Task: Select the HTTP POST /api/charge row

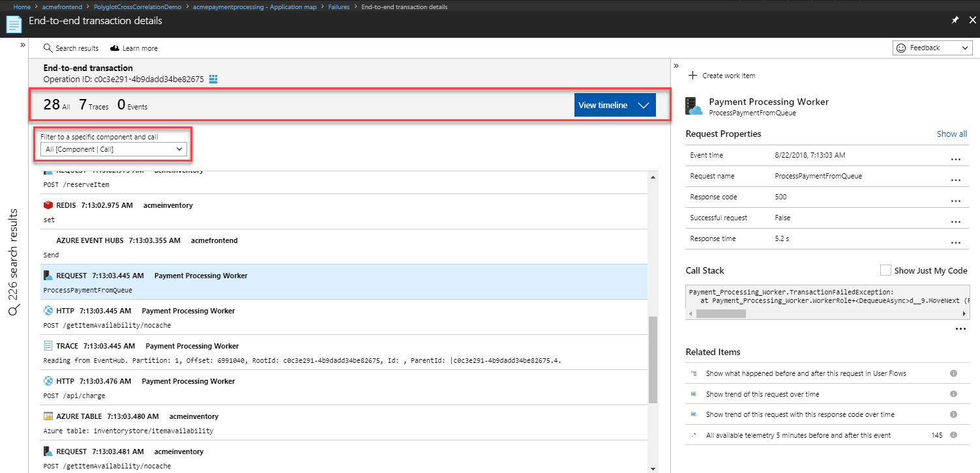Action: click(x=344, y=388)
